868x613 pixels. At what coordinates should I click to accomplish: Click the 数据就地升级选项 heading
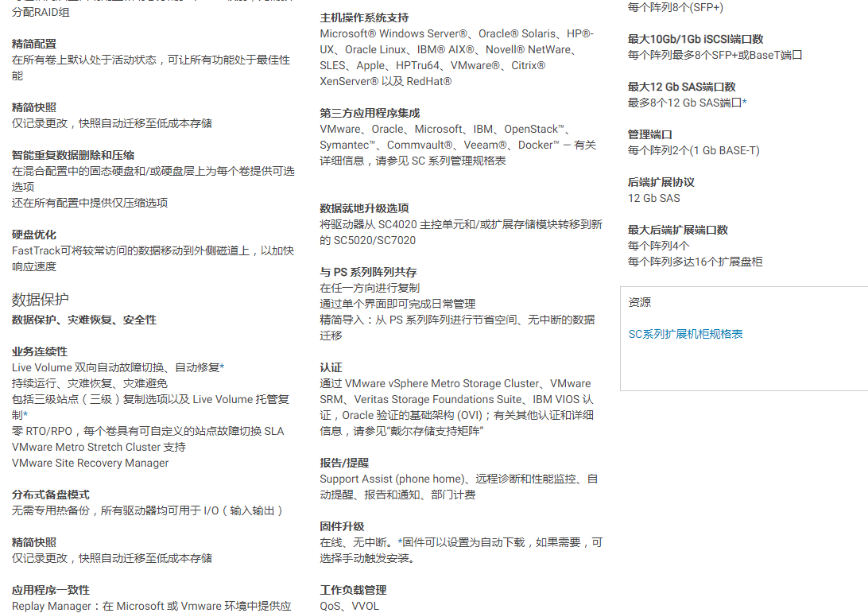click(x=364, y=208)
